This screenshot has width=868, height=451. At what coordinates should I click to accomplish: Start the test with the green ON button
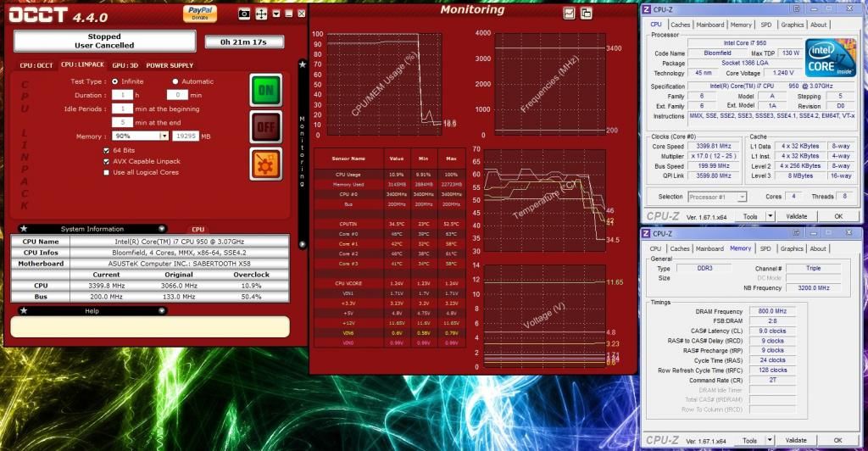pos(265,90)
